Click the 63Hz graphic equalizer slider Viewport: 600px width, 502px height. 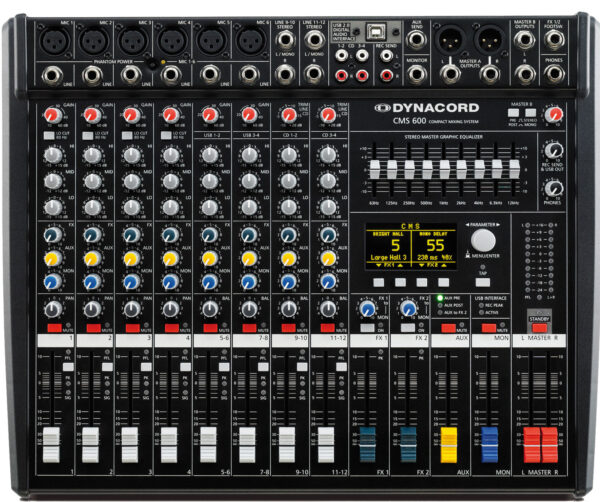point(374,171)
